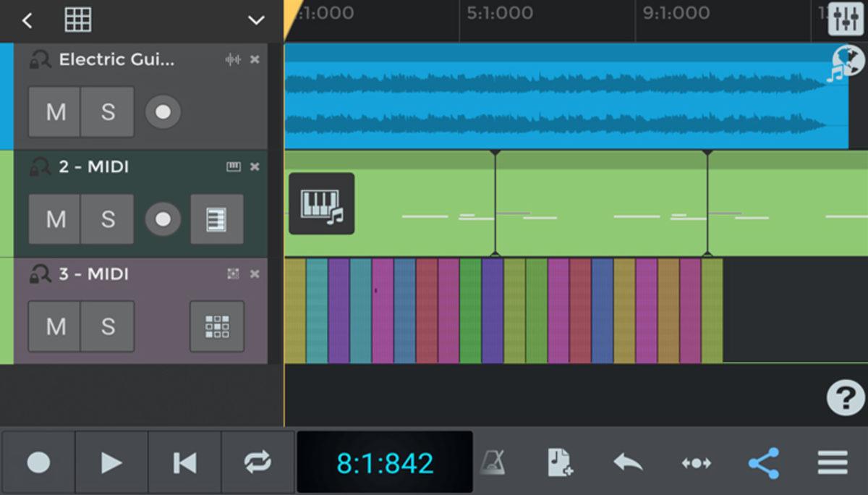Open the piano roll editor icon on track 2

[x=216, y=219]
